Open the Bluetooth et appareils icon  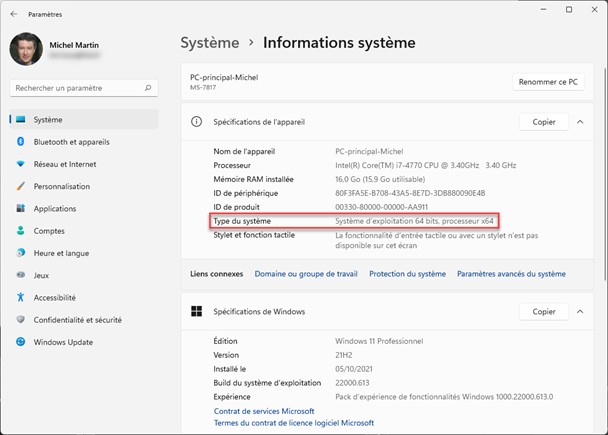coord(20,142)
